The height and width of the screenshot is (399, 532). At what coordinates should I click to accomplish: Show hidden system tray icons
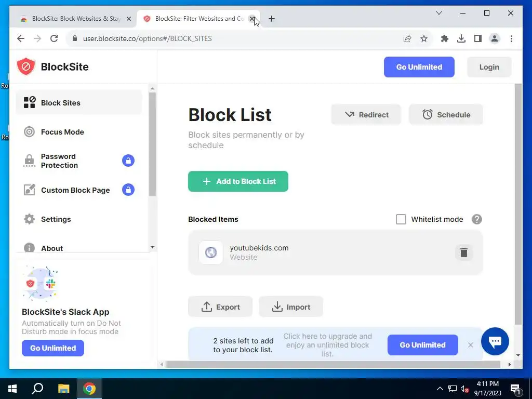tap(440, 389)
